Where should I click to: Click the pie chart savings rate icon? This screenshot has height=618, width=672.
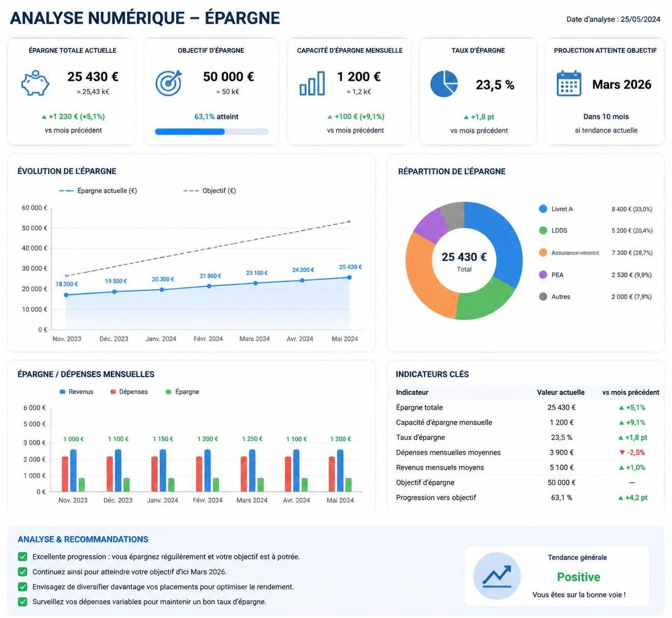pyautogui.click(x=444, y=84)
